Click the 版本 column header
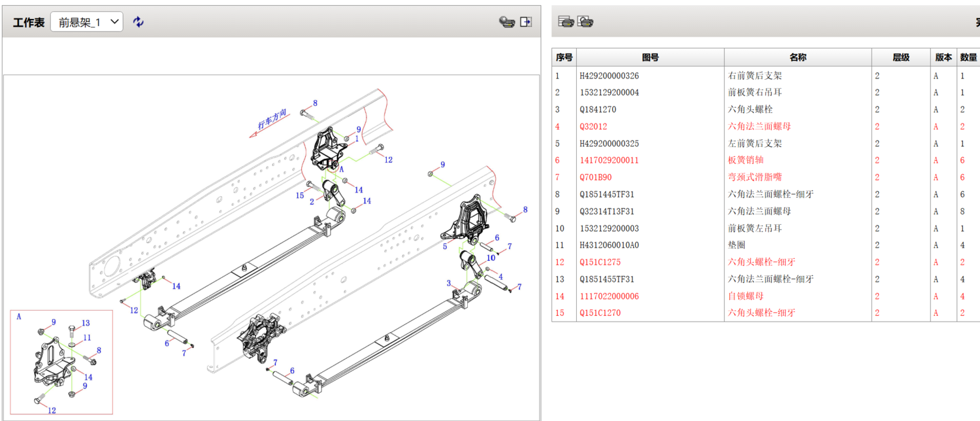The image size is (980, 421). [943, 58]
